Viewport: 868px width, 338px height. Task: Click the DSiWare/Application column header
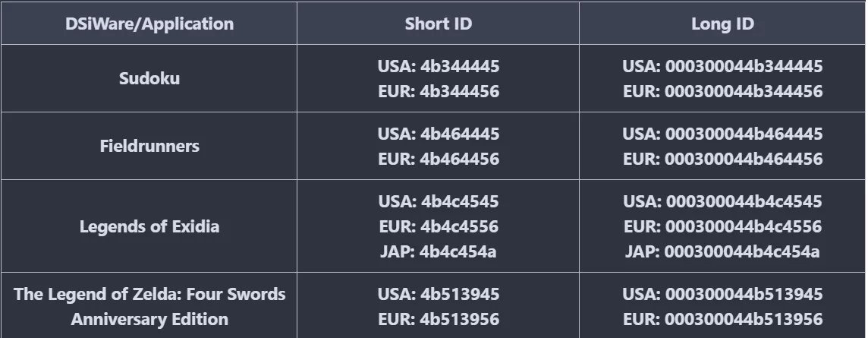149,24
